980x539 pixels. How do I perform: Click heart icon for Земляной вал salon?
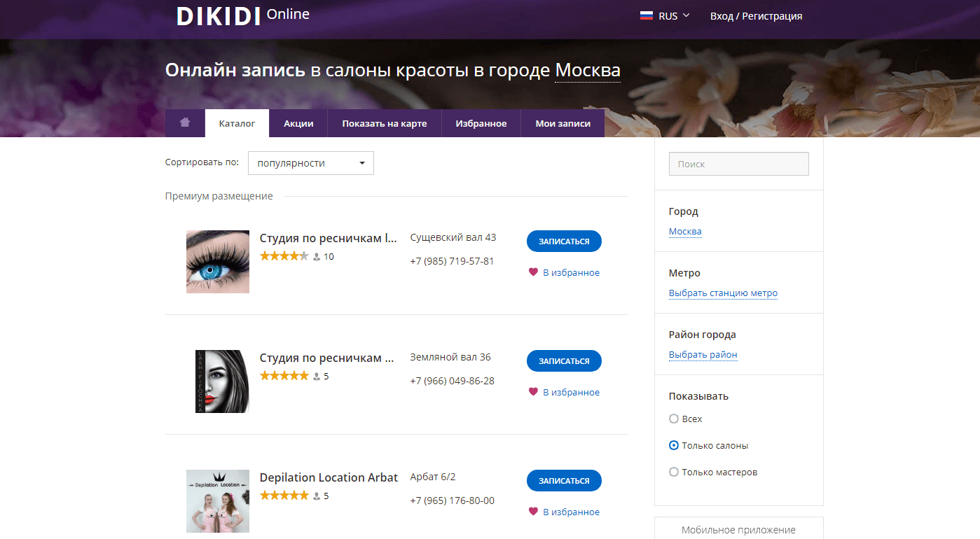533,392
